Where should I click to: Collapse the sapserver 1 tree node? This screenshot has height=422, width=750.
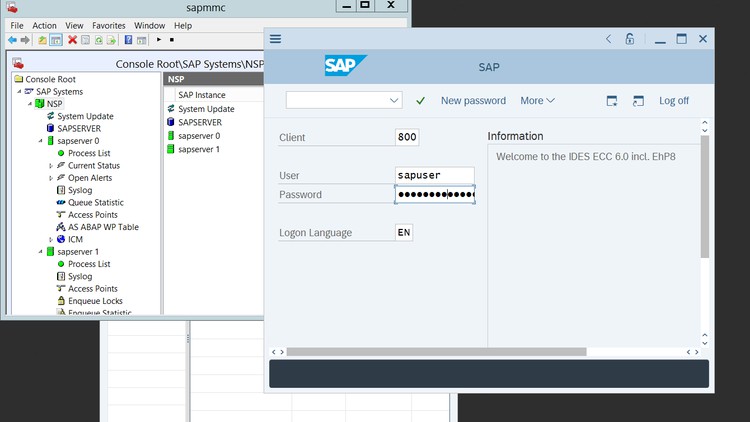click(x=41, y=252)
